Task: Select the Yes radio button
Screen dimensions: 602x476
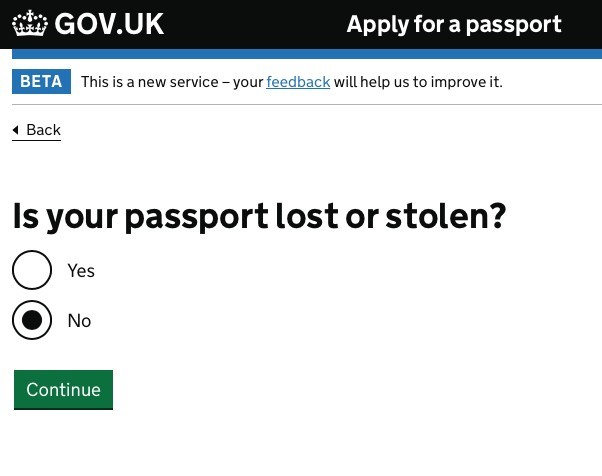Action: click(x=32, y=270)
